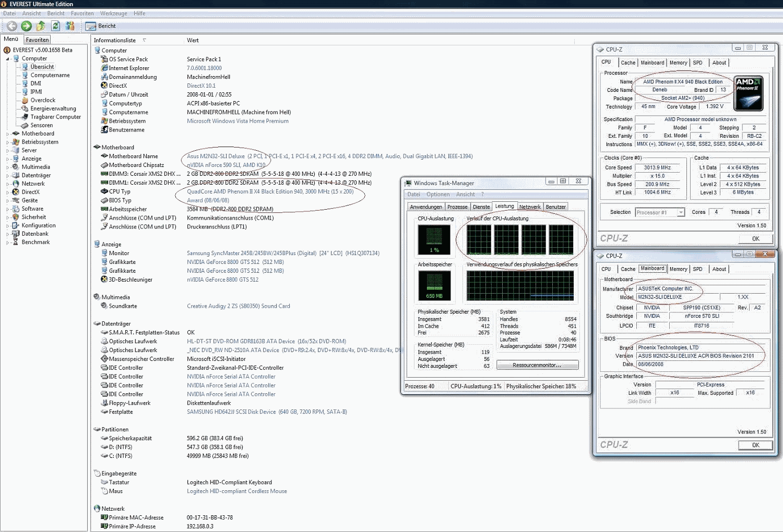Image resolution: width=783 pixels, height=532 pixels.
Task: Click the AMD Phenom II logo in CPU-Z
Action: coord(749,93)
